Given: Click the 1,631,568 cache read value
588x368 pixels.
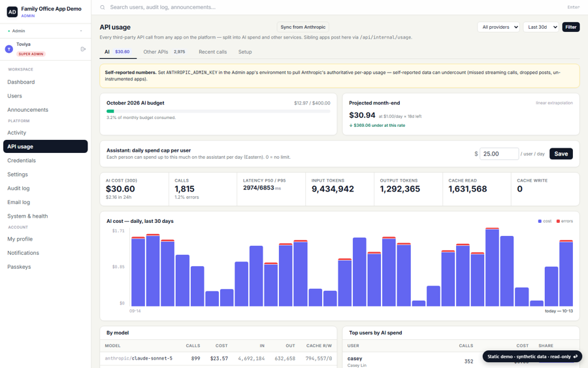Looking at the screenshot, I should pos(468,189).
